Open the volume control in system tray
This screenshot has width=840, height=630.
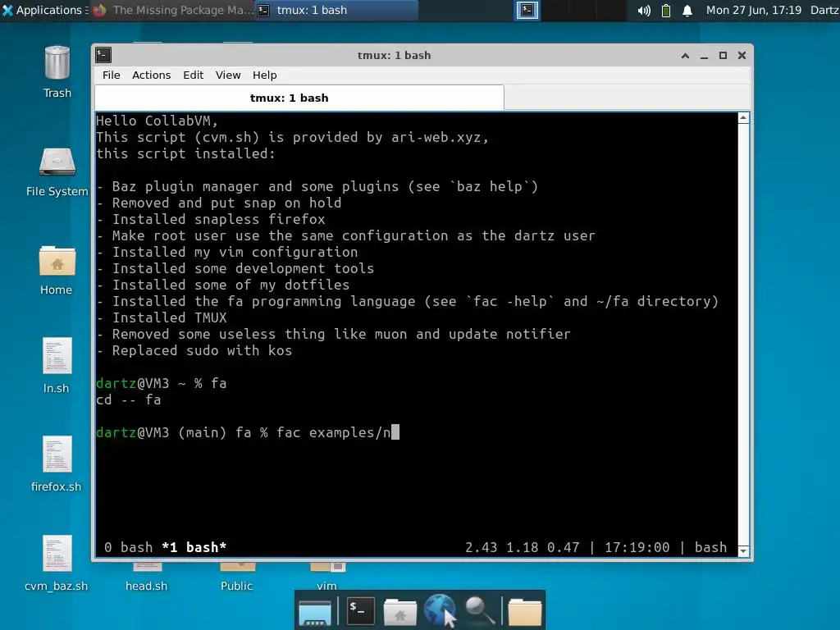pos(643,10)
